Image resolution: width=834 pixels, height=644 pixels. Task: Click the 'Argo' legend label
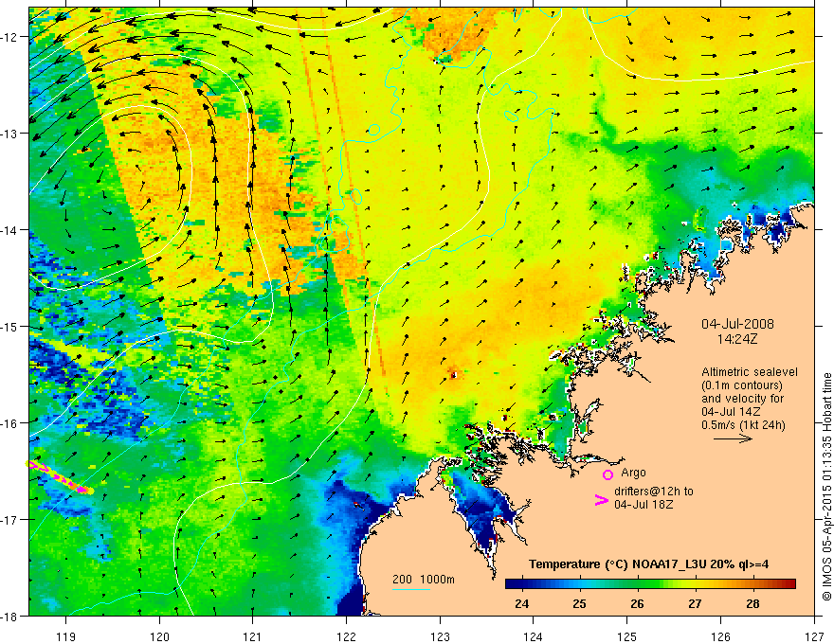633,473
